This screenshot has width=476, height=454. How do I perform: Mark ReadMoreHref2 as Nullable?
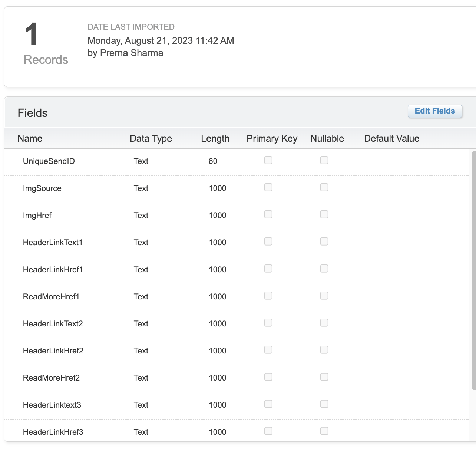pyautogui.click(x=324, y=377)
